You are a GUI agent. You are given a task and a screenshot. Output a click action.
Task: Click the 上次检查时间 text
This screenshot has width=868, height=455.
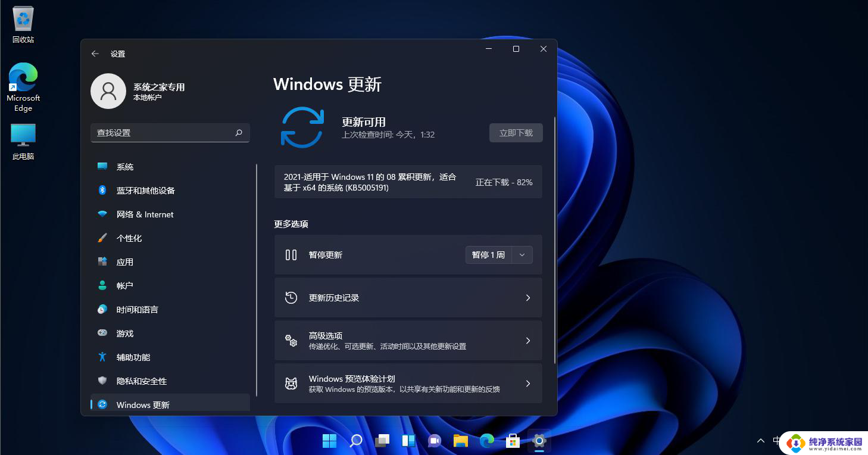click(388, 135)
